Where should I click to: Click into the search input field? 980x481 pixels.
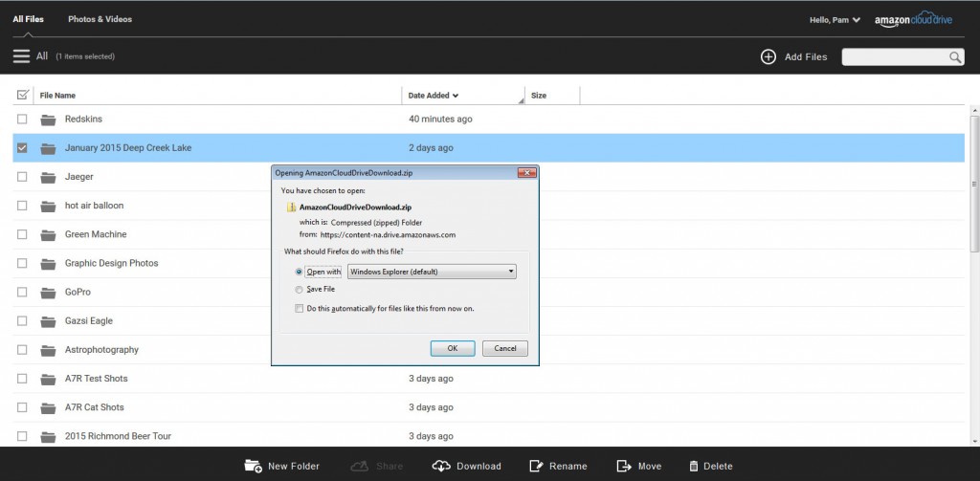895,56
